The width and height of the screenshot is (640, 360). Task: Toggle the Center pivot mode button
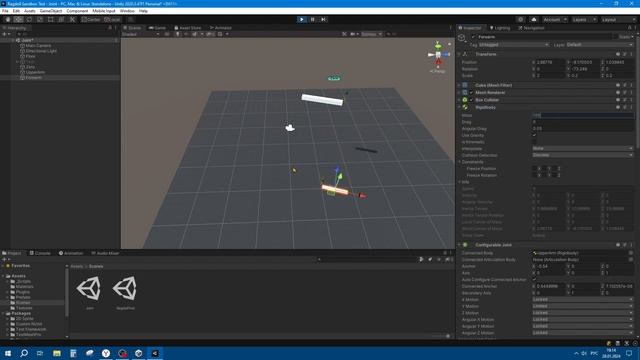(91, 19)
